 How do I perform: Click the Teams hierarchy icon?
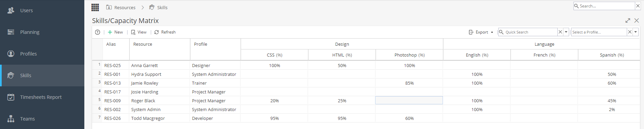click(11, 119)
